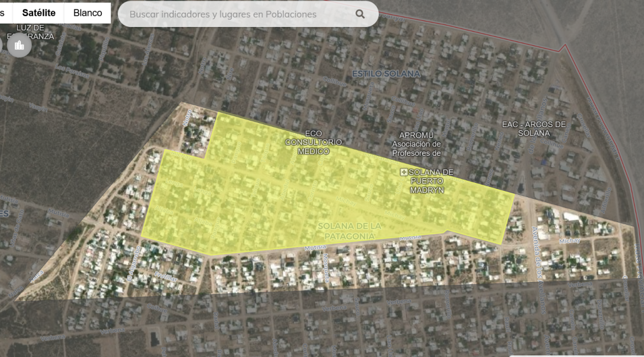The width and height of the screenshot is (644, 357).
Task: Select the Blanco basemap option
Action: [x=88, y=13]
